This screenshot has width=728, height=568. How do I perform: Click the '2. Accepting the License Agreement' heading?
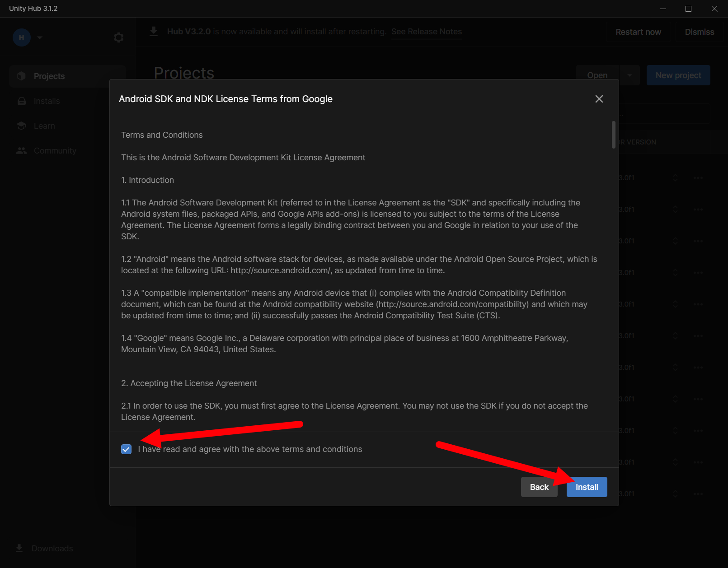(189, 383)
